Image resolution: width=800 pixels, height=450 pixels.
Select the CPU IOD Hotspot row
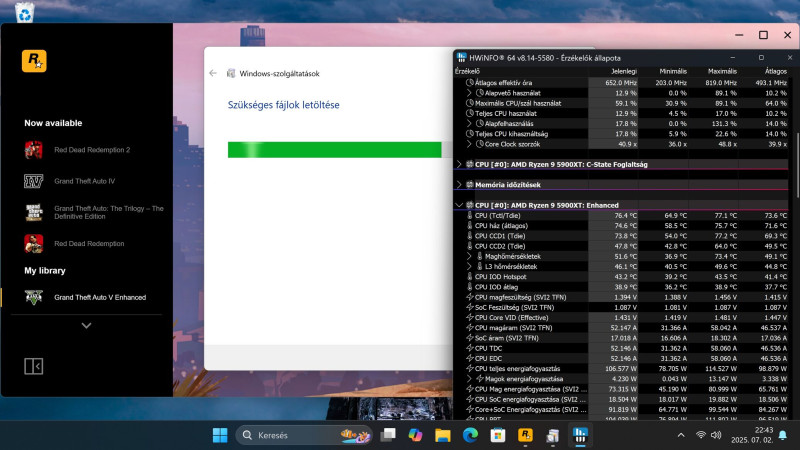[621, 277]
